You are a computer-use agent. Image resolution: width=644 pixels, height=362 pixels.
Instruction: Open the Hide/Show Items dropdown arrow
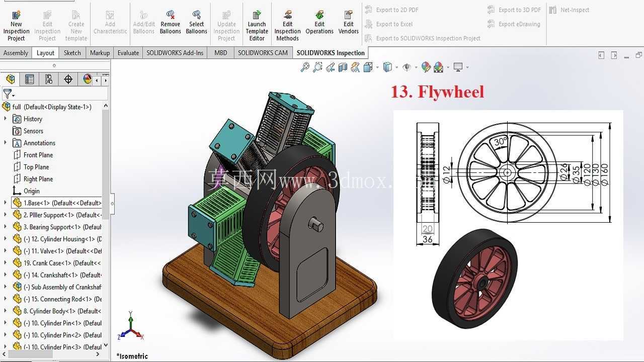point(416,67)
